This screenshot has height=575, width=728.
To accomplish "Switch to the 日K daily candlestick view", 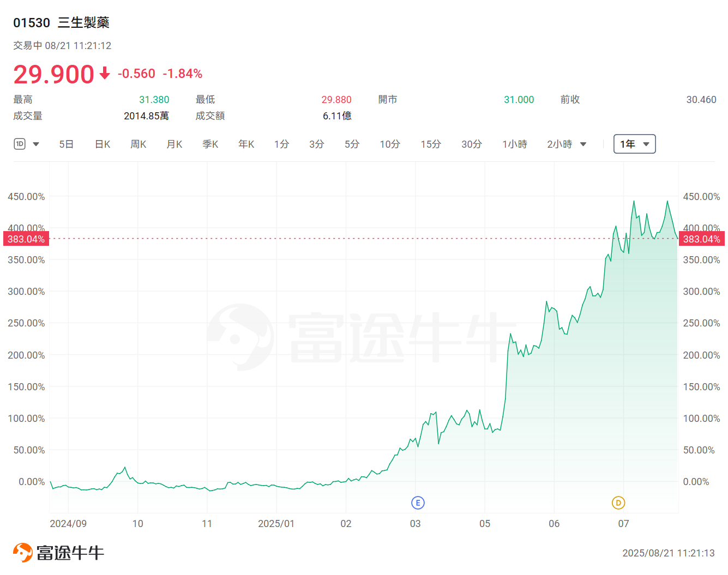I will 102,144.
